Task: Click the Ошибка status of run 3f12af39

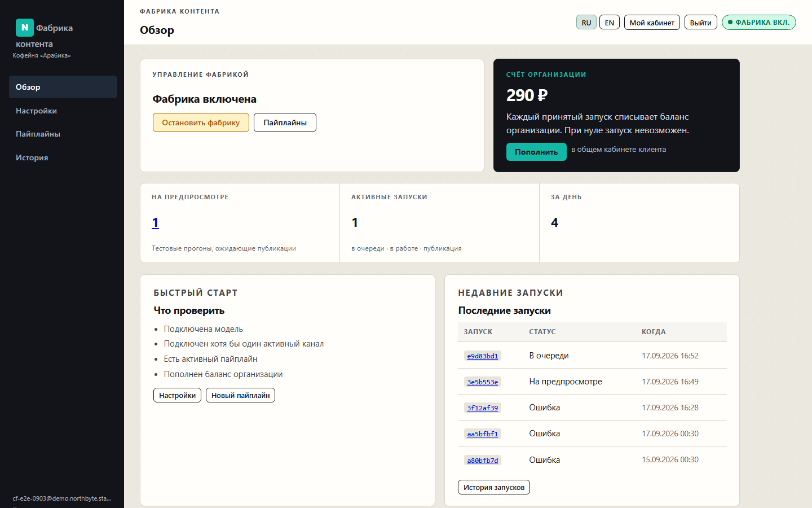Action: coord(545,408)
